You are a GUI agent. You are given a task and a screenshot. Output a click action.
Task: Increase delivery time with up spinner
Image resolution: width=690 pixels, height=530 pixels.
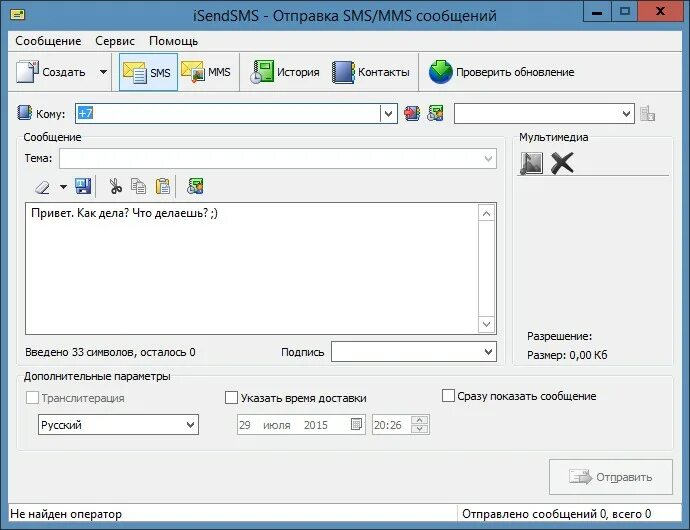[420, 420]
